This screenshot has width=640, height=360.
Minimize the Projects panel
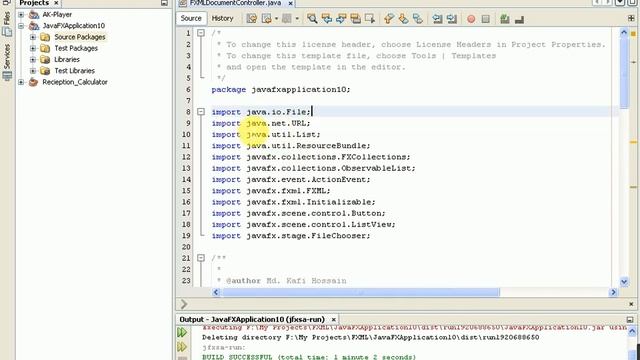pyautogui.click(x=164, y=3)
